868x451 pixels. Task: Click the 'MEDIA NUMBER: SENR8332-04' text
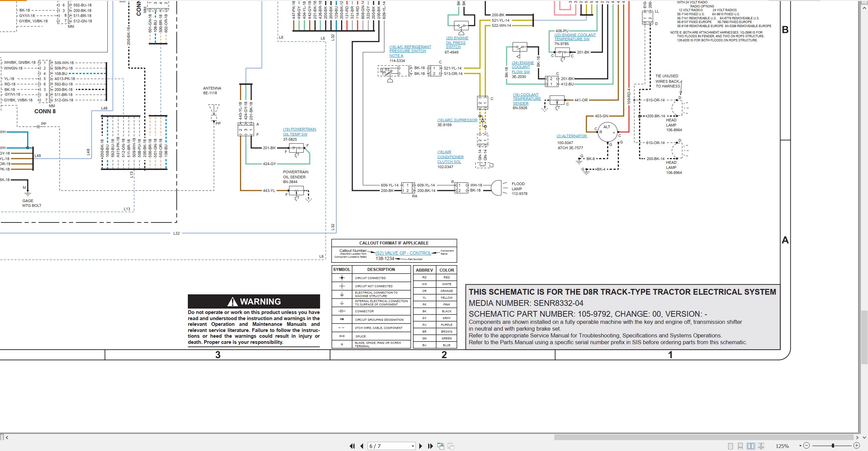[x=526, y=303]
